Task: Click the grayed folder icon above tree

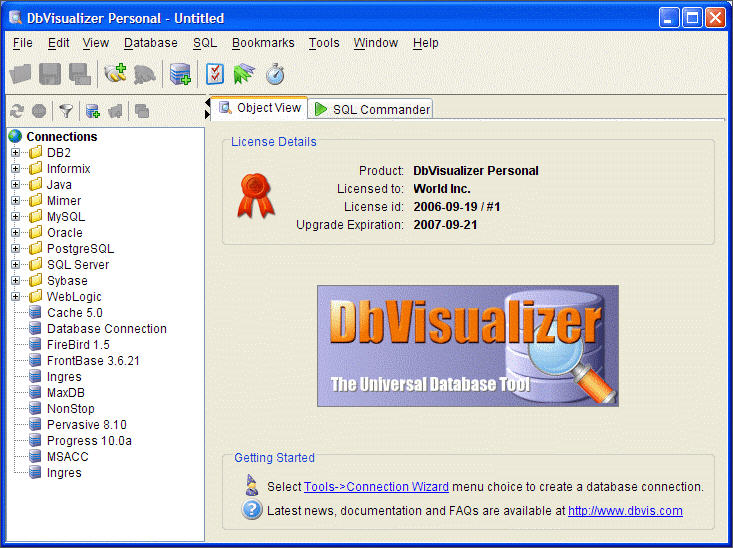Action: tap(115, 111)
